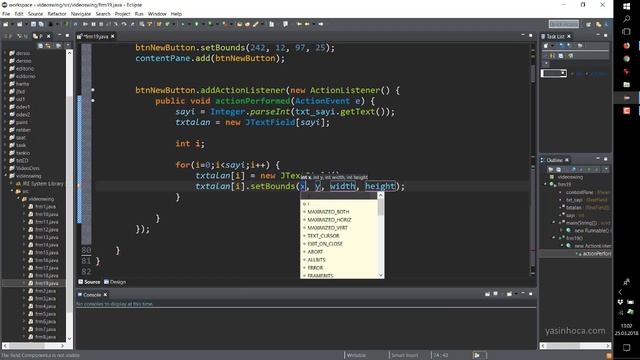Maximize the Task List view

[x=606, y=36]
